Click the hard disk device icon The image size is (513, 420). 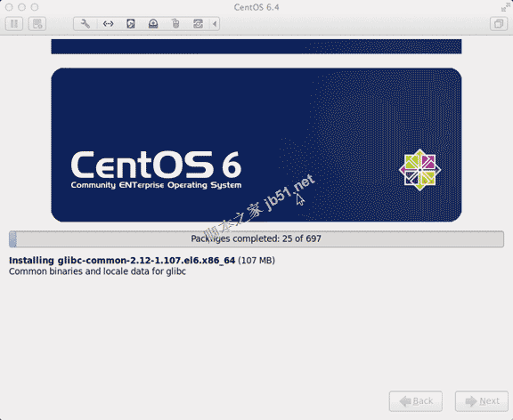pos(131,24)
